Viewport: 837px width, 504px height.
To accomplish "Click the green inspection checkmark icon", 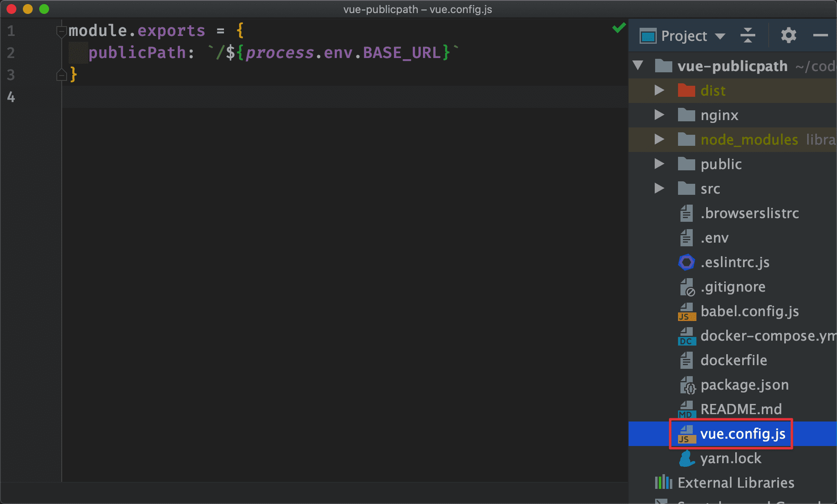I will (619, 28).
